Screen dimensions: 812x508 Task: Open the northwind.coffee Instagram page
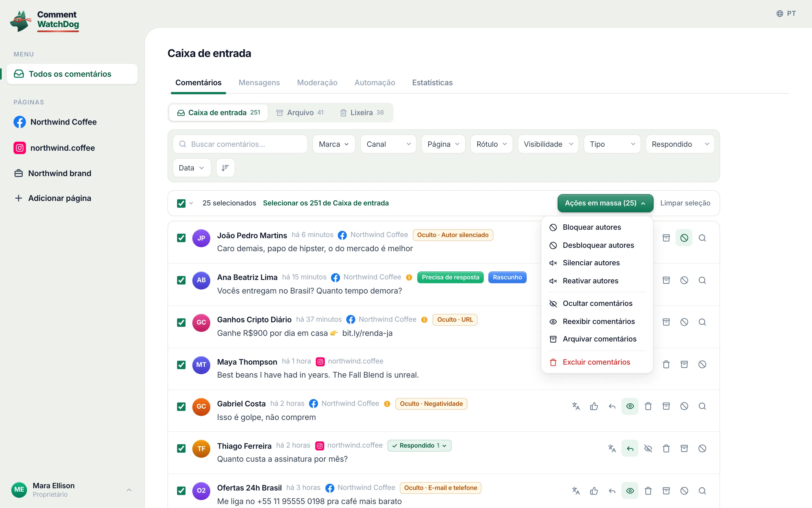point(54,148)
